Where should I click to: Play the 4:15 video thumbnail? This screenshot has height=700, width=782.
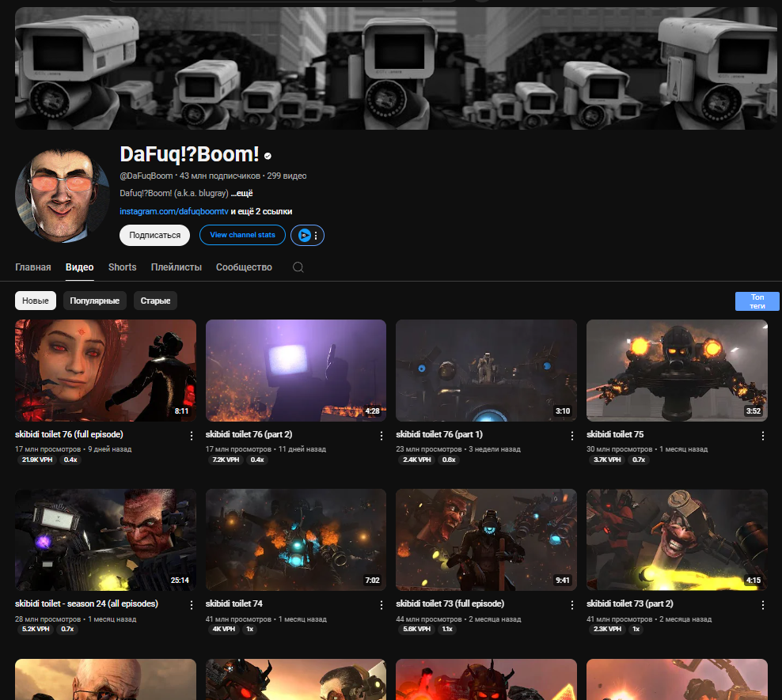pos(677,540)
